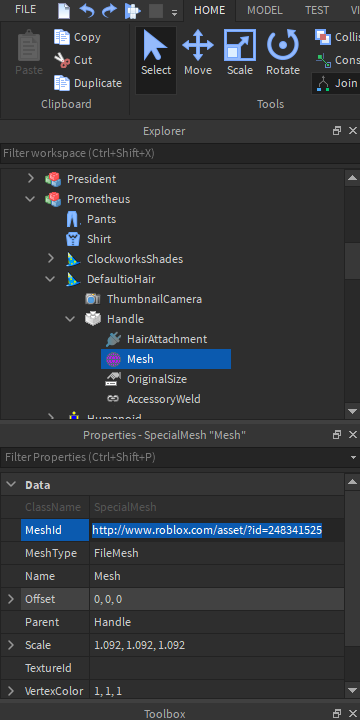
Task: Click Properties scrollbar up arrow
Action: point(352,482)
